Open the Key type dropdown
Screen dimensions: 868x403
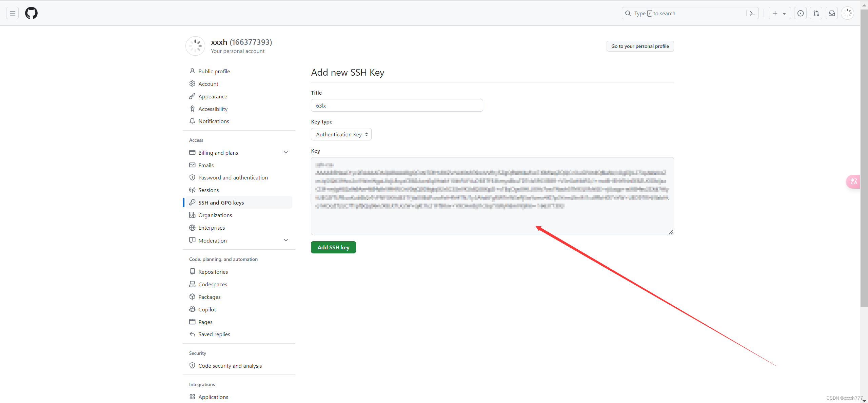[x=341, y=134]
